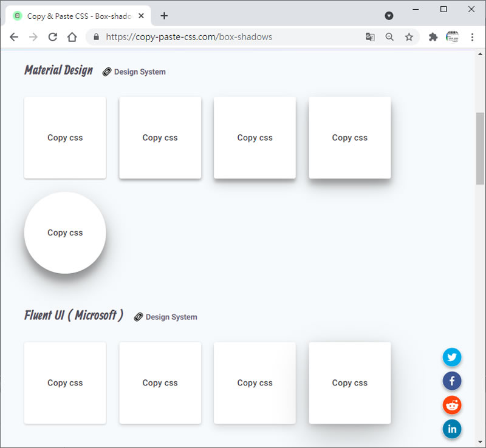Share the page on Facebook
The height and width of the screenshot is (448, 486).
point(452,381)
